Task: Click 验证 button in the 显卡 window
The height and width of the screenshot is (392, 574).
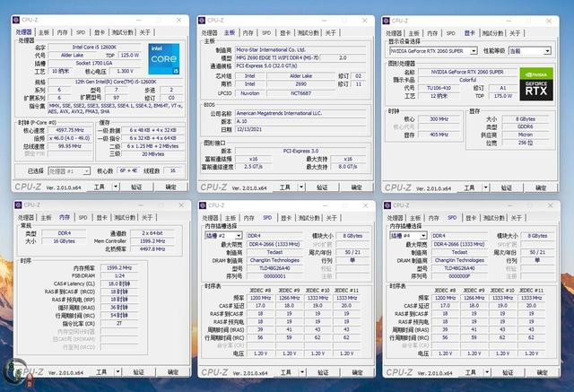Action: pos(506,187)
